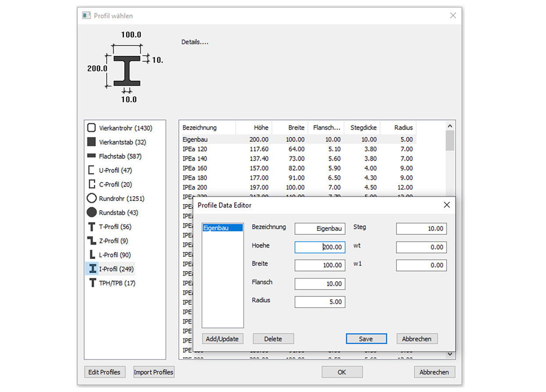Image resolution: width=546 pixels, height=392 pixels.
Task: Click the Delete button
Action: click(273, 338)
